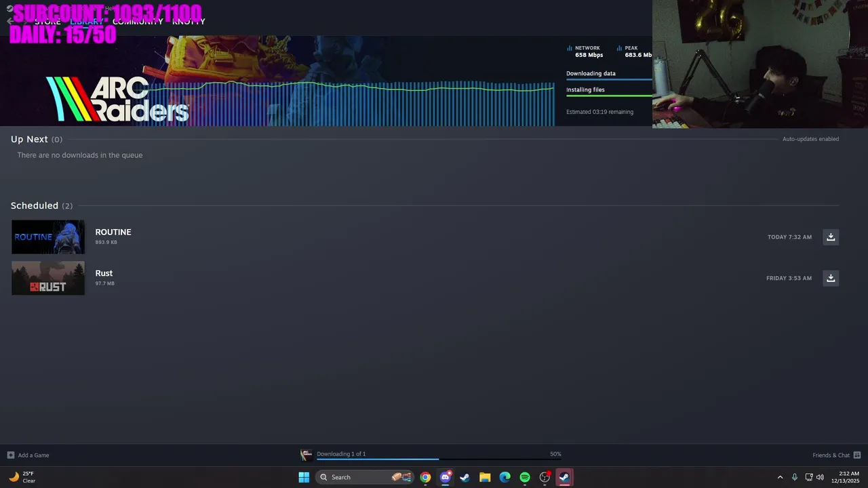This screenshot has width=868, height=488.
Task: Click the bottom download progress bar
Action: coord(439,460)
